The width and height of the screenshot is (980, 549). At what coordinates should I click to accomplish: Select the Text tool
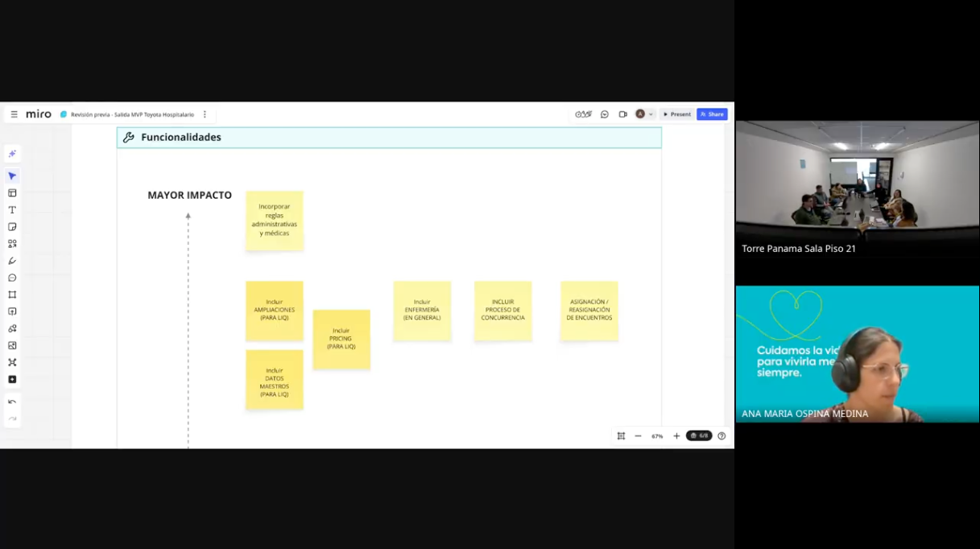(x=12, y=210)
